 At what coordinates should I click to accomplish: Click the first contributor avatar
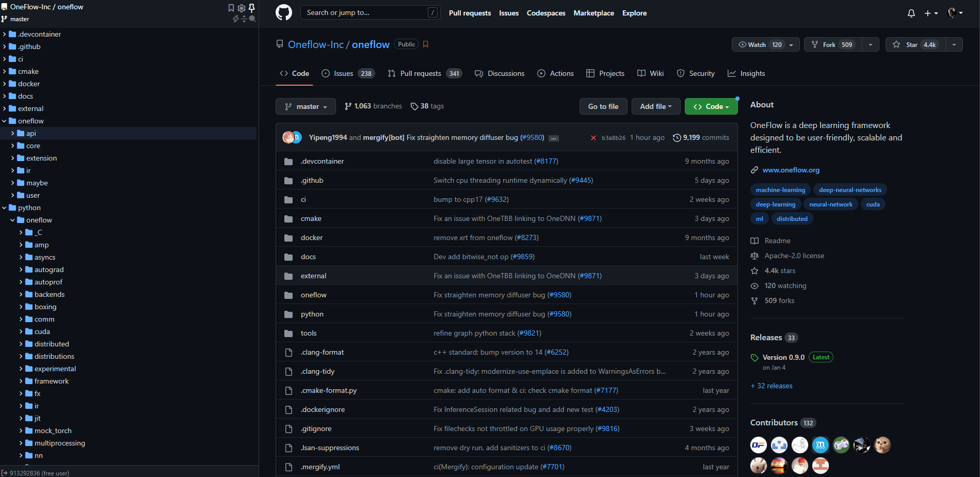tap(758, 444)
